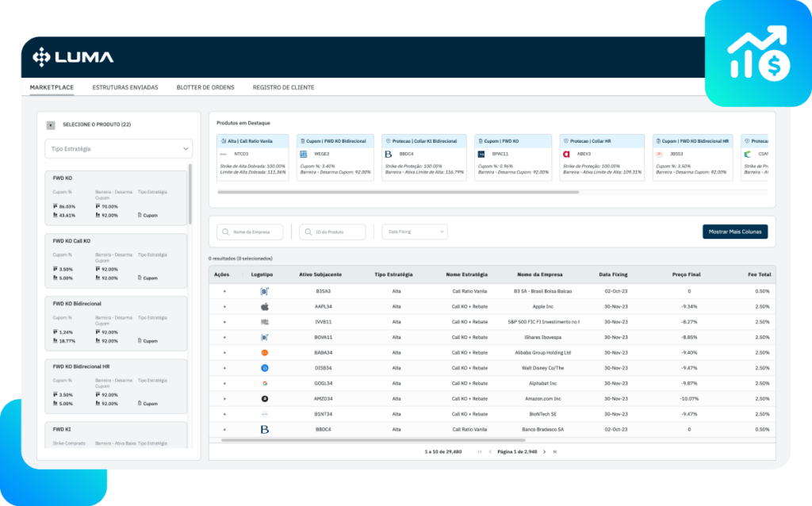Screen dimensions: 812x506
Task: Click Mostrar Mais Colunas button
Action: (x=734, y=232)
